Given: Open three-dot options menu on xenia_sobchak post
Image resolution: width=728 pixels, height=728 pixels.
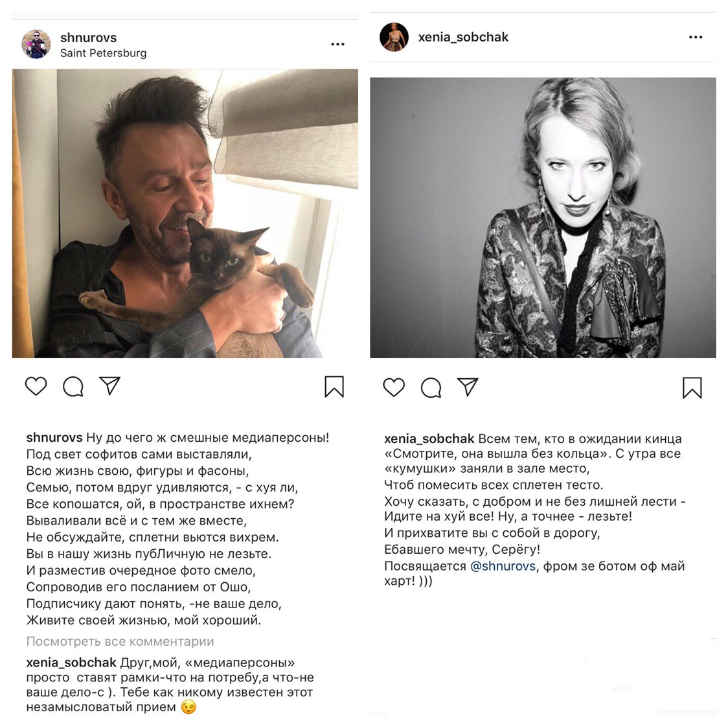Looking at the screenshot, I should point(696,37).
